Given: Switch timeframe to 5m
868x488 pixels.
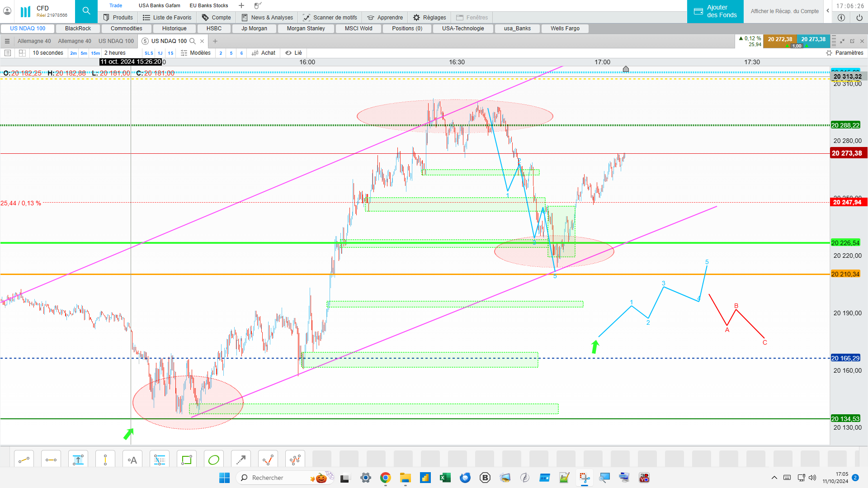Looking at the screenshot, I should 84,53.
